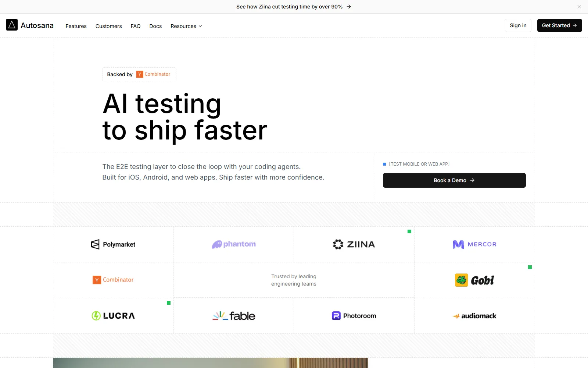
Task: Click the video thumbnail below the logos
Action: [x=211, y=363]
